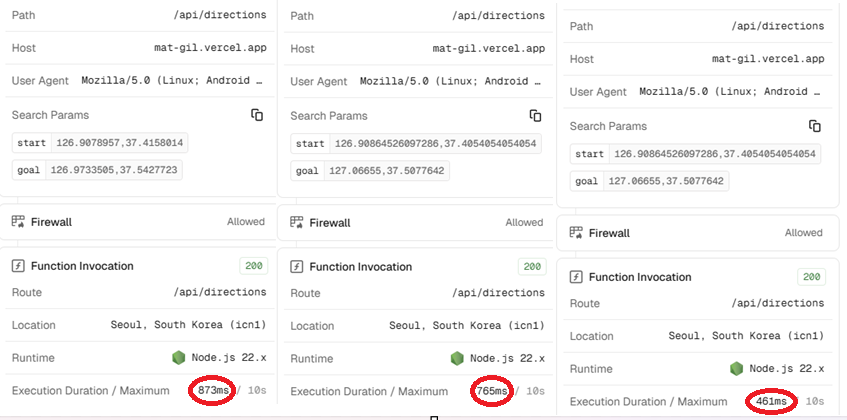The image size is (847, 420).
Task: Select start value 126.9078957,37.4158014
Action: click(120, 143)
